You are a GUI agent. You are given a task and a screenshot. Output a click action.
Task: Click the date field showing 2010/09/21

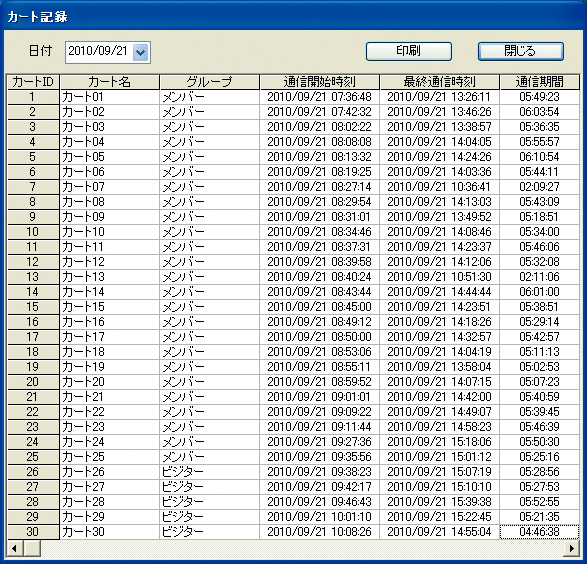point(108,52)
